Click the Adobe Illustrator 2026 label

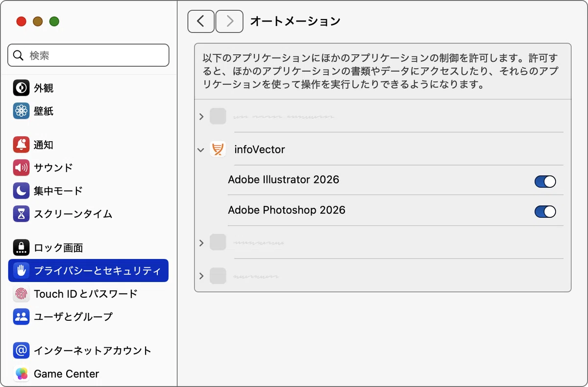pos(284,180)
